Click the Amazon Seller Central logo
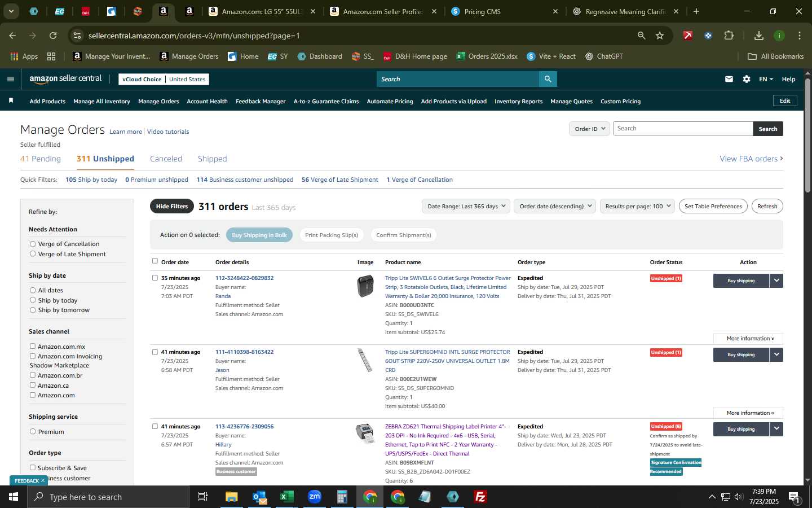 [x=65, y=79]
